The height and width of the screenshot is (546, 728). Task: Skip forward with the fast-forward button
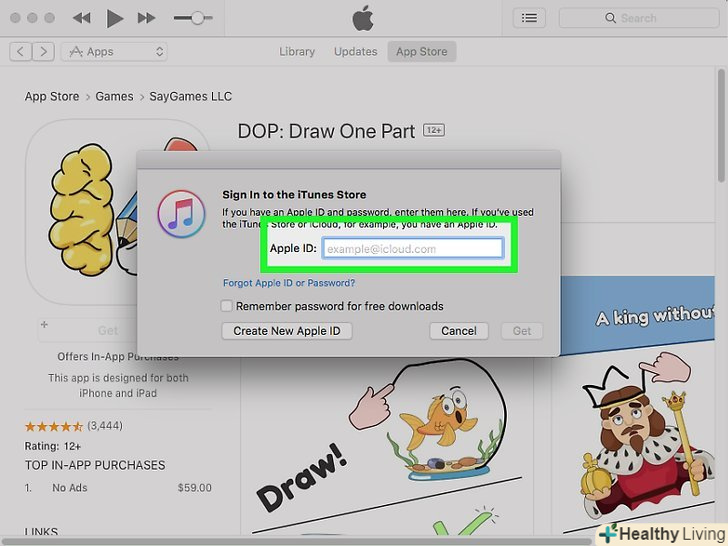pyautogui.click(x=146, y=18)
